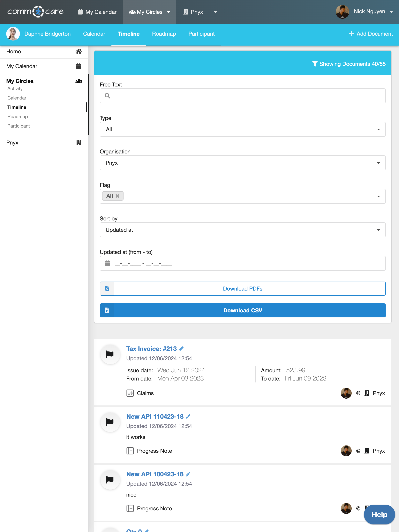The height and width of the screenshot is (532, 399).
Task: Click the My Calendar top bar calendar icon
Action: tap(80, 12)
